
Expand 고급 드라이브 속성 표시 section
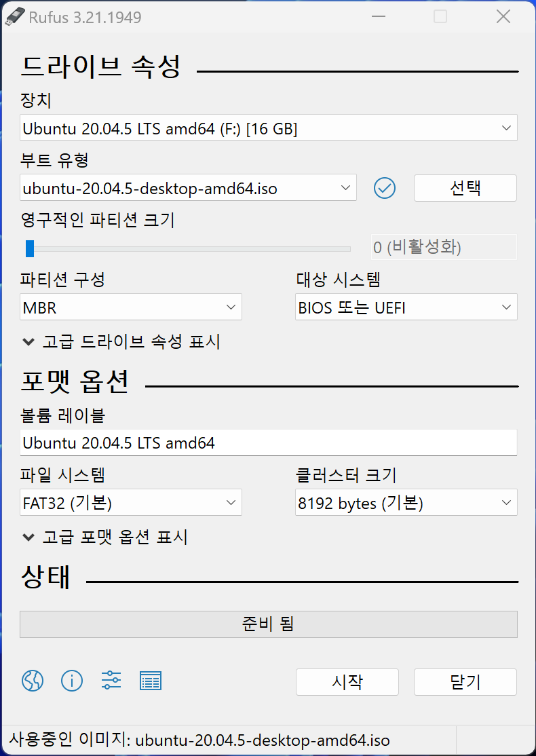121,342
